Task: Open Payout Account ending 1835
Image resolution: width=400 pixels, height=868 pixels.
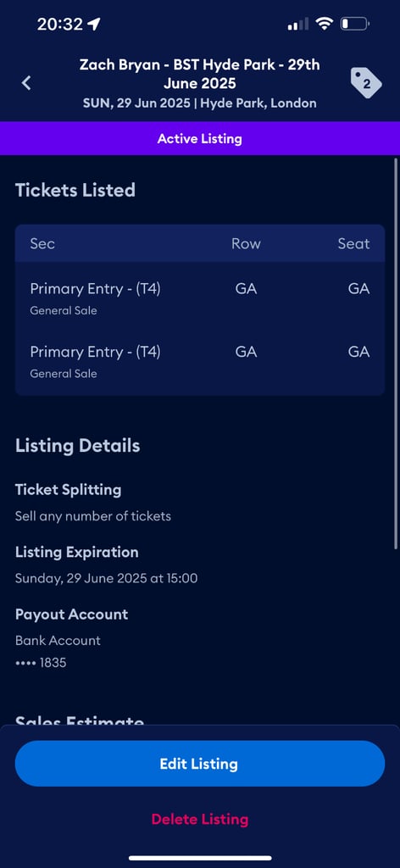Action: click(x=72, y=638)
